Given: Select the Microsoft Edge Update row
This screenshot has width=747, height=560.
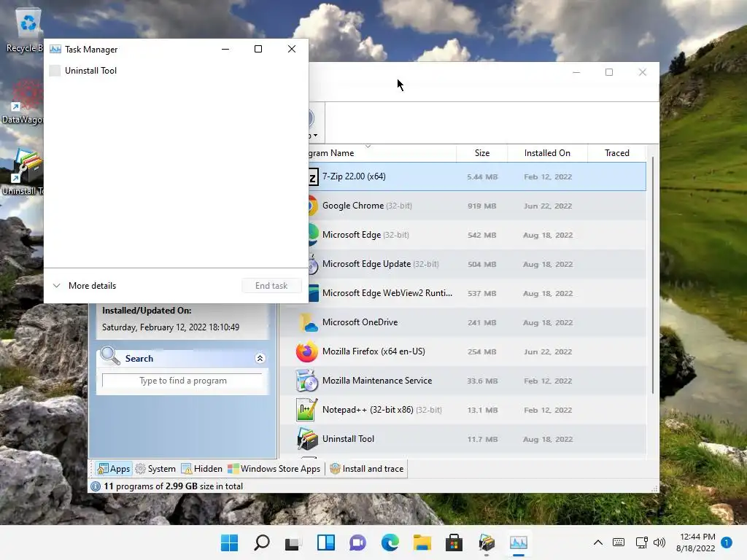Looking at the screenshot, I should coord(477,264).
